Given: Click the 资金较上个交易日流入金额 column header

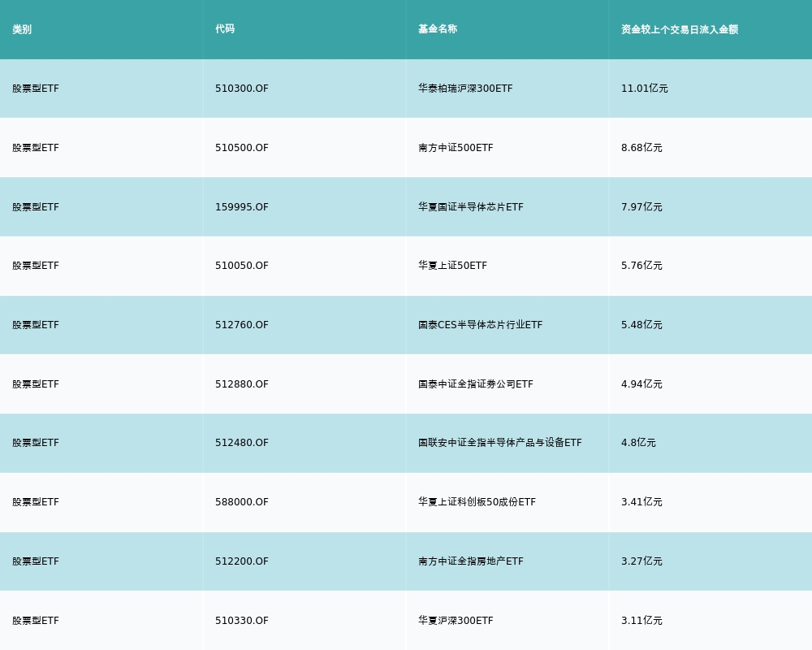Looking at the screenshot, I should [x=680, y=29].
